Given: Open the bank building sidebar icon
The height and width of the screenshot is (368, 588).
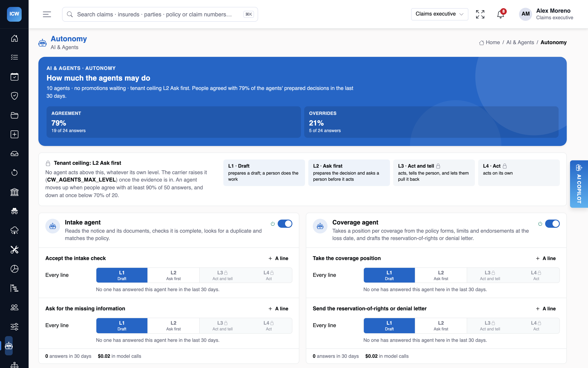Looking at the screenshot, I should point(14,192).
